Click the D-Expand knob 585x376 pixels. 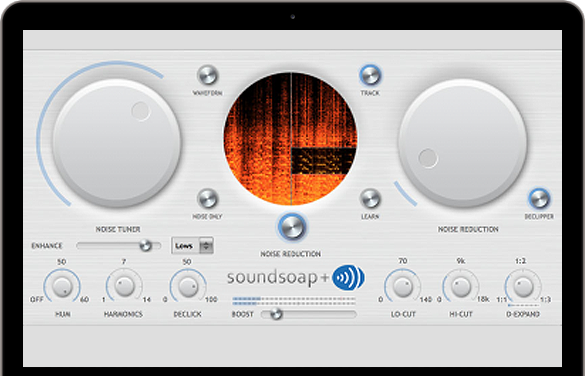pyautogui.click(x=523, y=287)
